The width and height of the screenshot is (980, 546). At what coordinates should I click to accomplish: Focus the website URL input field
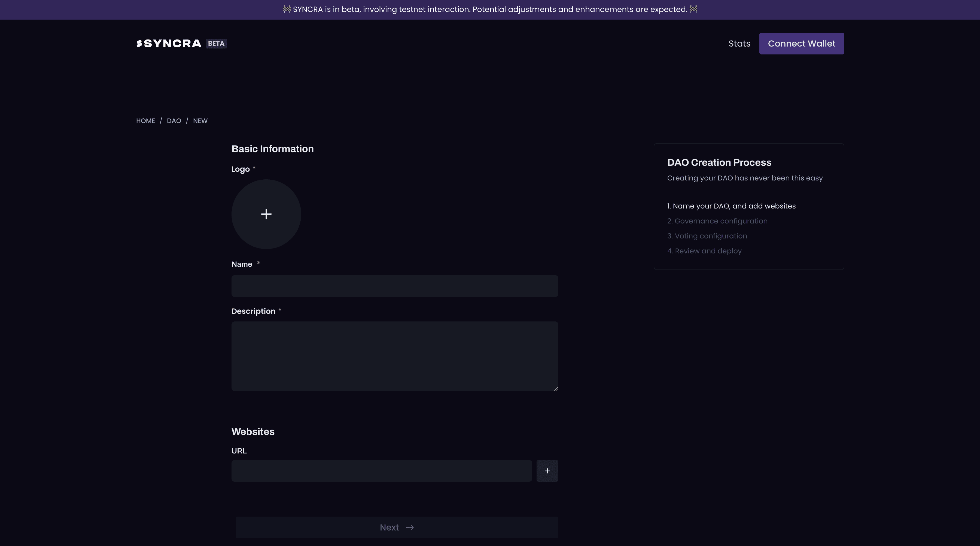click(x=382, y=471)
